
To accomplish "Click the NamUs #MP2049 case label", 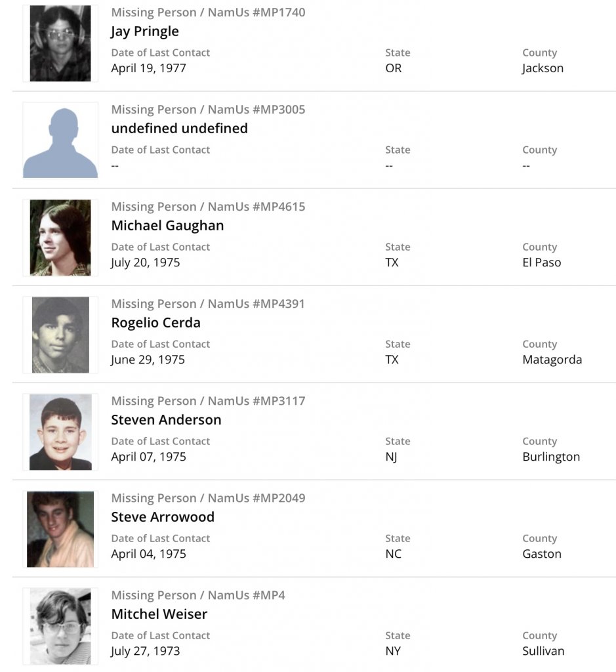I will 208,498.
